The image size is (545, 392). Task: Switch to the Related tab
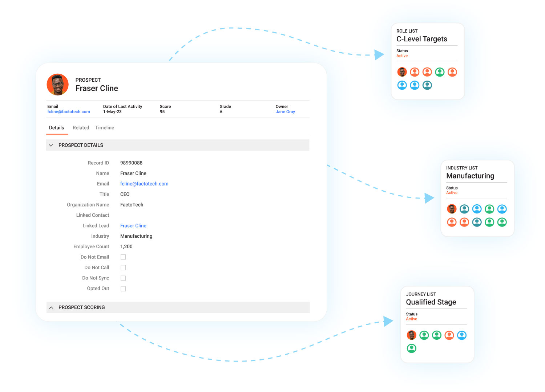81,127
